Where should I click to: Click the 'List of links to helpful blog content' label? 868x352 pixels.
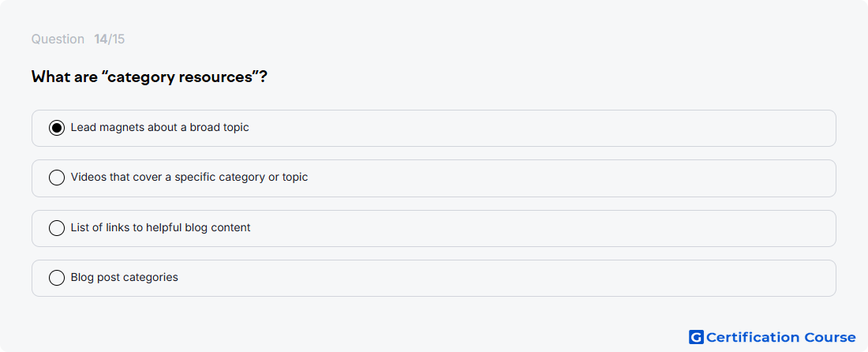[x=160, y=228]
